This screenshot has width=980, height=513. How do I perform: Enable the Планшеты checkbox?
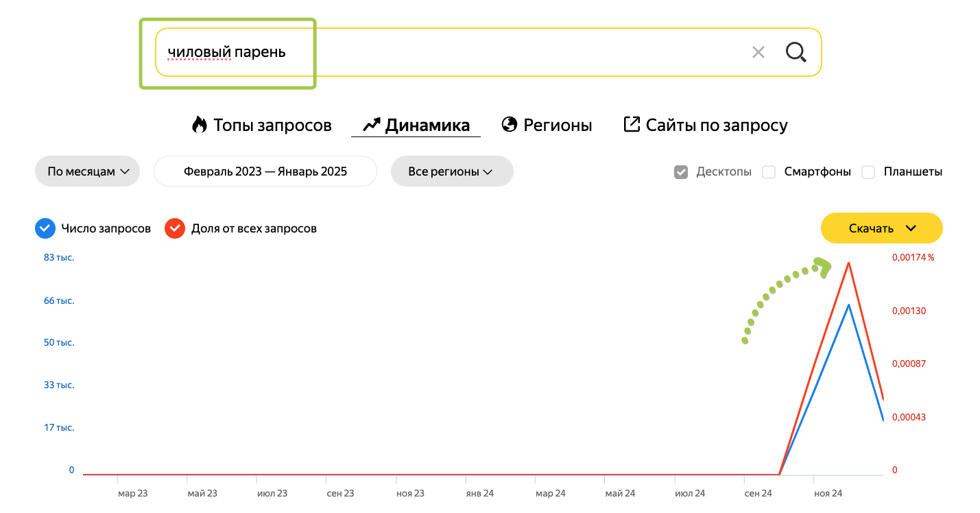point(868,172)
